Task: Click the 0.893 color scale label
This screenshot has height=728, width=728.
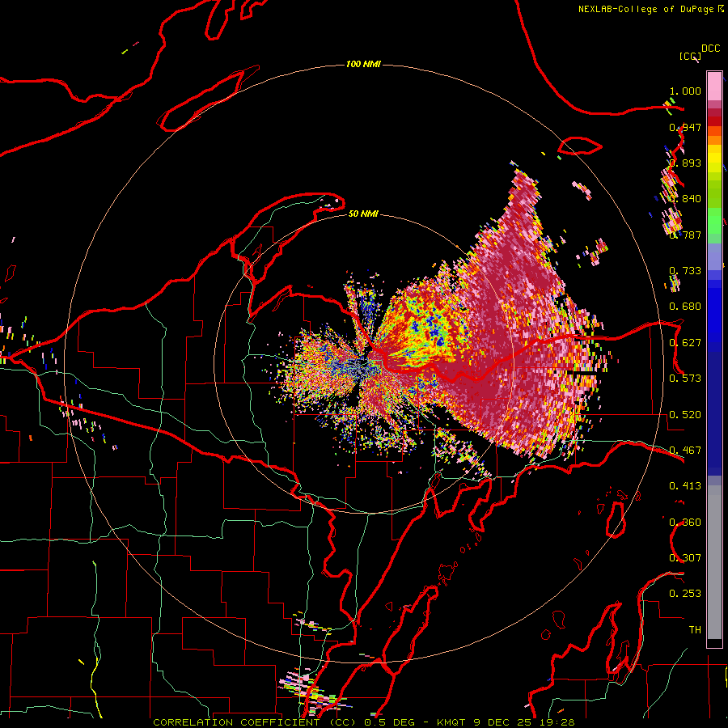Action: tap(685, 163)
